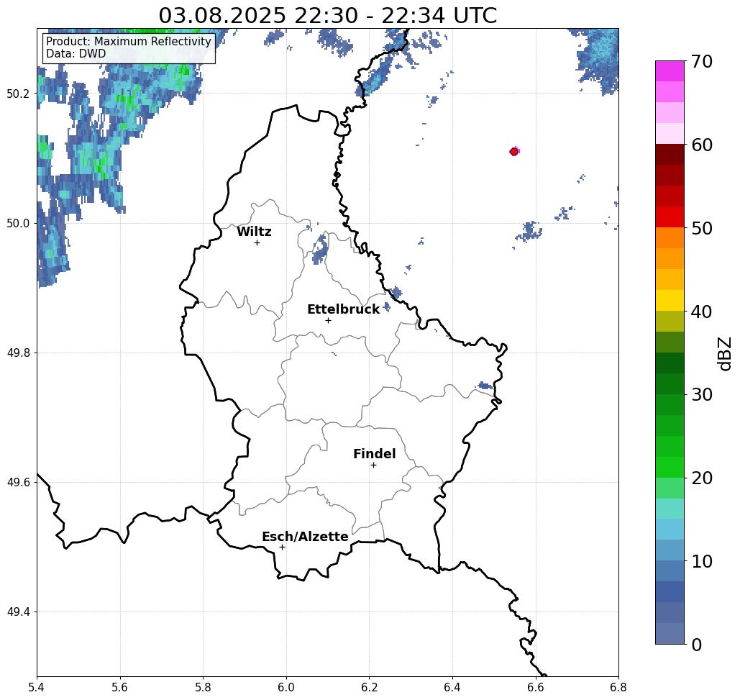Click the cross marker below Findel
The width and height of the screenshot is (740, 700).
[373, 465]
